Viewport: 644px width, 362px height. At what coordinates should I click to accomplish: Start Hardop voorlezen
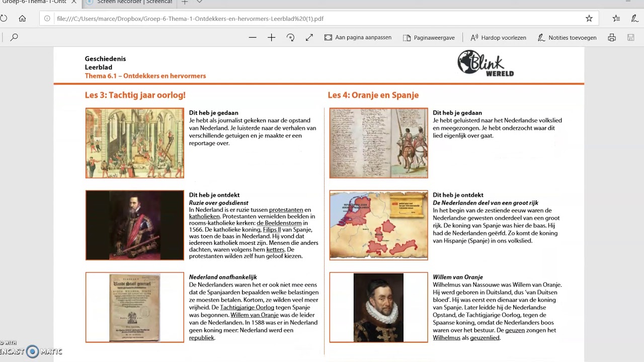point(498,38)
